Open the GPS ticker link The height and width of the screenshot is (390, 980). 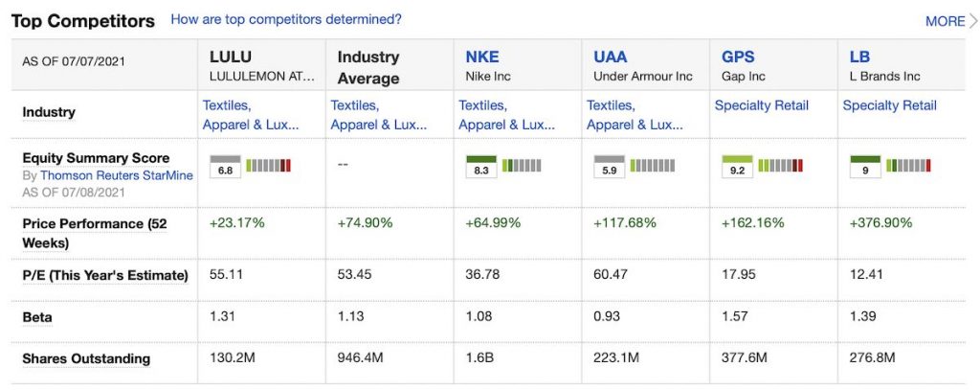coord(738,57)
